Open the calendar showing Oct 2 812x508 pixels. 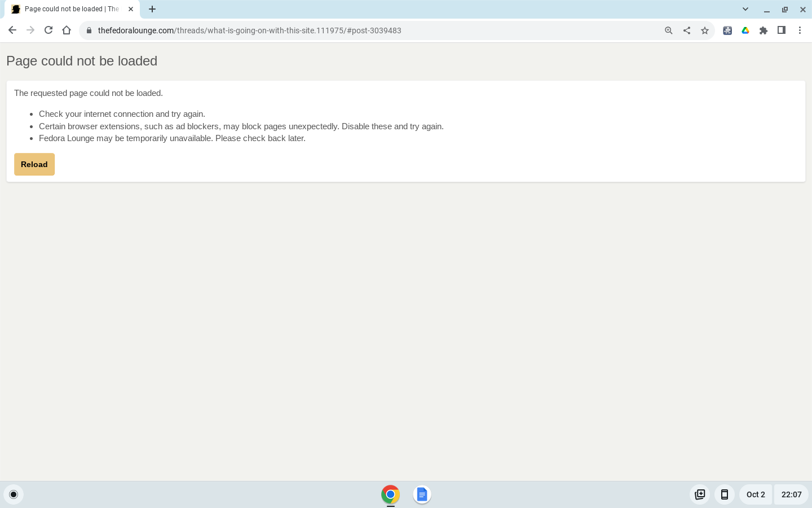[x=756, y=494]
